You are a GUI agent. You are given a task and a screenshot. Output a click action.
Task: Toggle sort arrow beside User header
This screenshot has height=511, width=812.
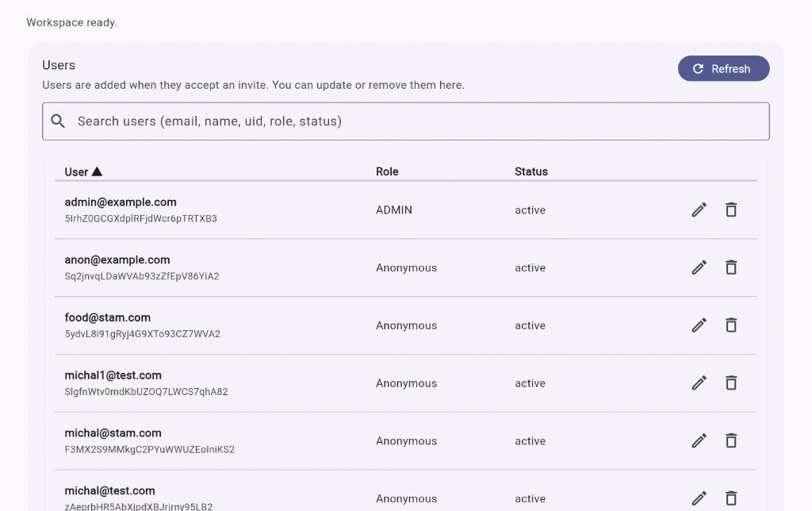(x=97, y=171)
